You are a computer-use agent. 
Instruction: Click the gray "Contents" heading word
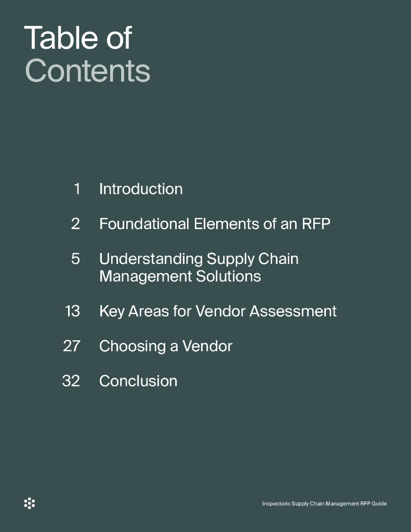88,71
